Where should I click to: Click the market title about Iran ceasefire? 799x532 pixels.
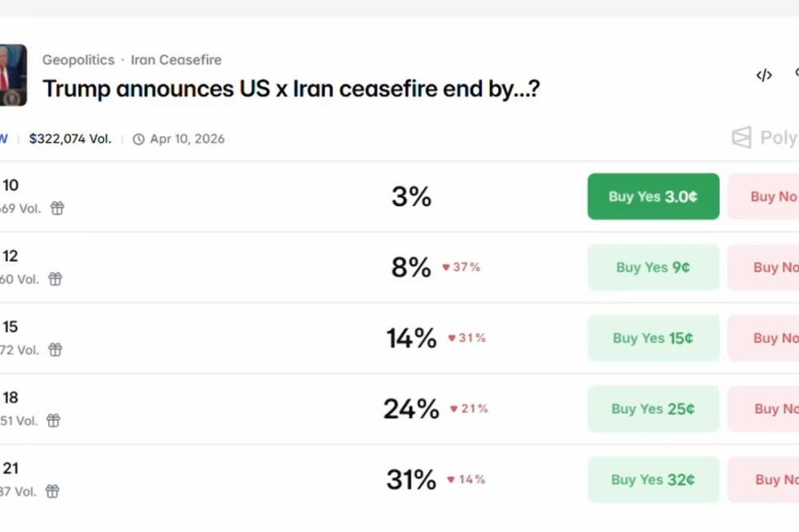click(291, 89)
